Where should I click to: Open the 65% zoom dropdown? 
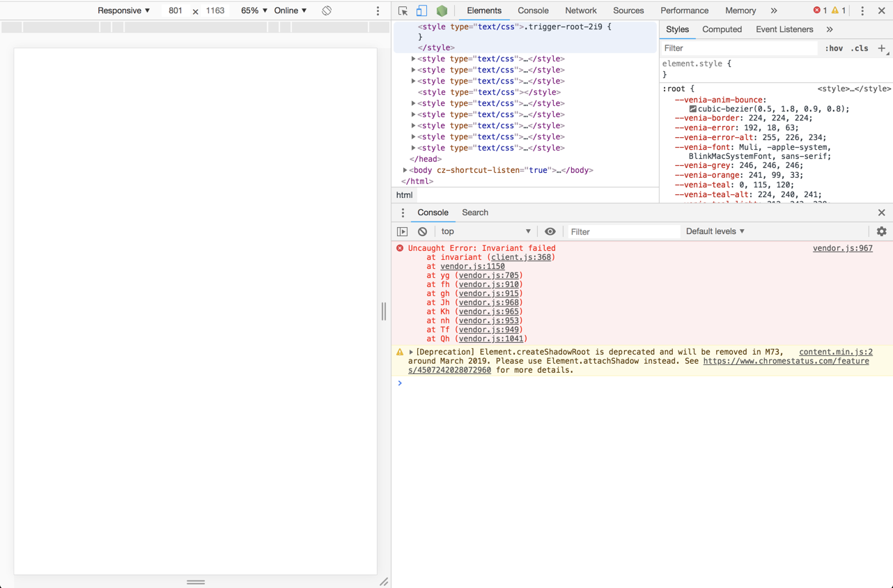tap(254, 10)
